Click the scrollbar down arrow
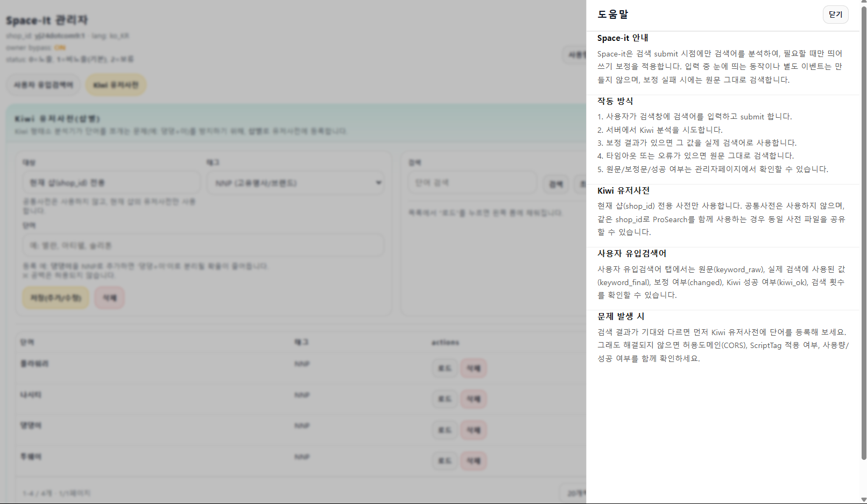Image resolution: width=867 pixels, height=504 pixels. click(x=863, y=500)
